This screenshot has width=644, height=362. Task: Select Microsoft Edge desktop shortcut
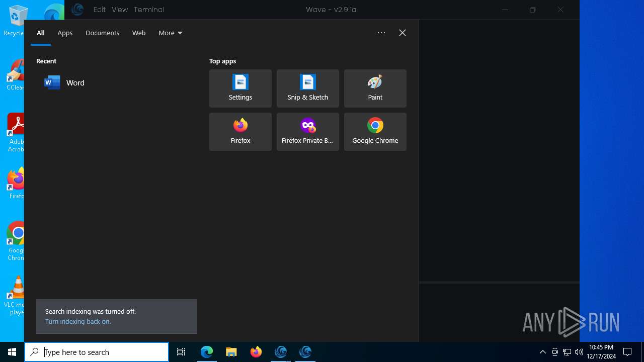pos(54,13)
